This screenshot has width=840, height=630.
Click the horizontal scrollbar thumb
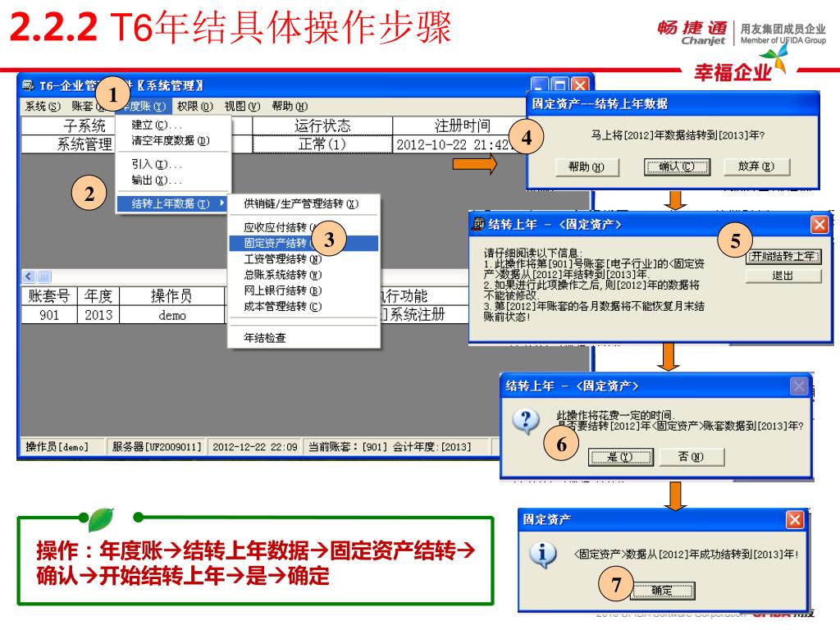click(x=44, y=276)
